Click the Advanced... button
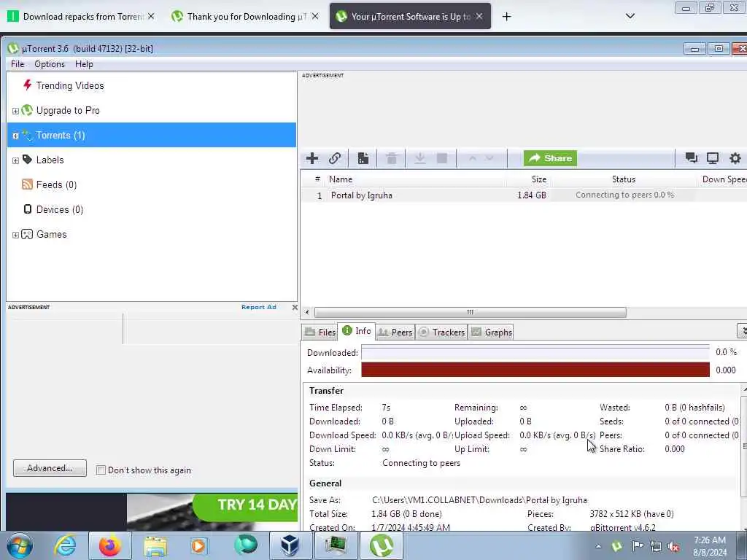 [x=50, y=468]
